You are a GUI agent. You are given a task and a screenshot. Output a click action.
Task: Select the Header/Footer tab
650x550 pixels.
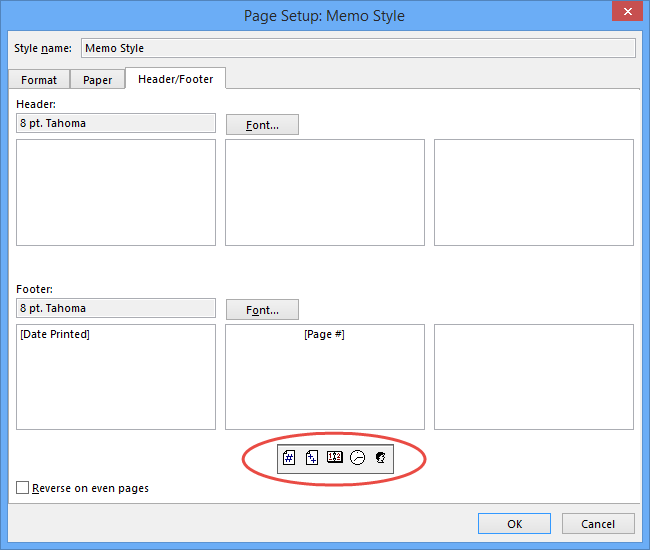[x=175, y=79]
